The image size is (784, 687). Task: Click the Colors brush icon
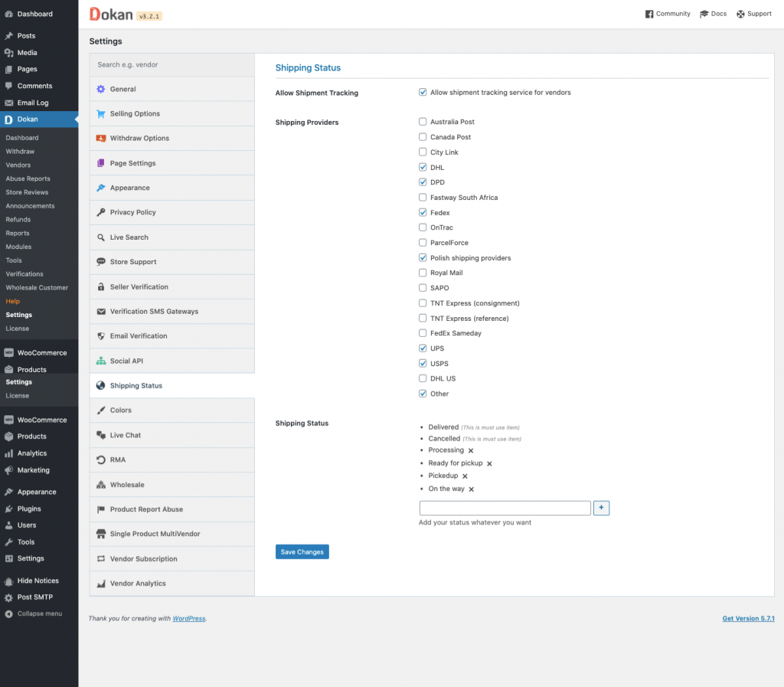coord(101,410)
